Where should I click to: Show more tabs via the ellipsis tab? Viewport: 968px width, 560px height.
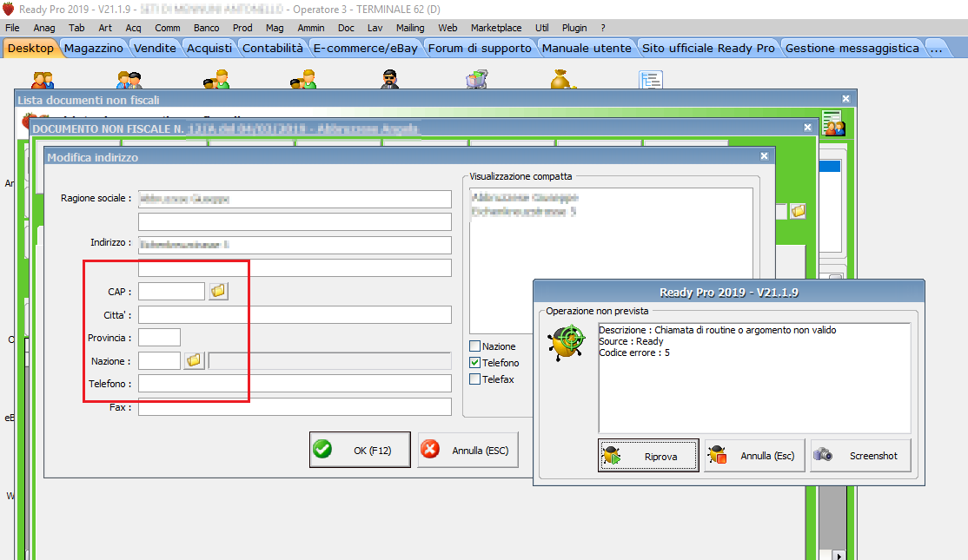(937, 48)
